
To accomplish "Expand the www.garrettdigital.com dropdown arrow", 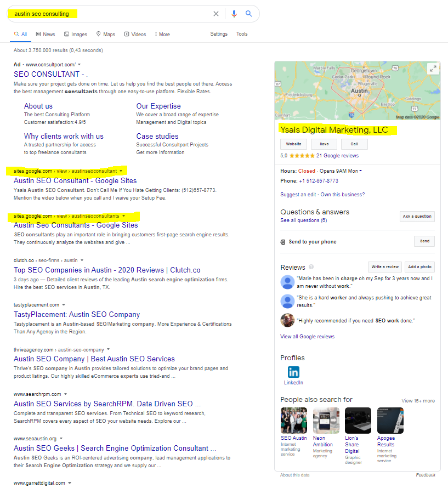I will click(70, 483).
